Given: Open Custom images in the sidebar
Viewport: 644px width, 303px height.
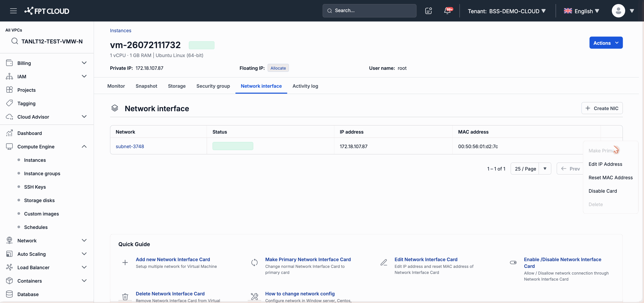Looking at the screenshot, I should coord(41,214).
